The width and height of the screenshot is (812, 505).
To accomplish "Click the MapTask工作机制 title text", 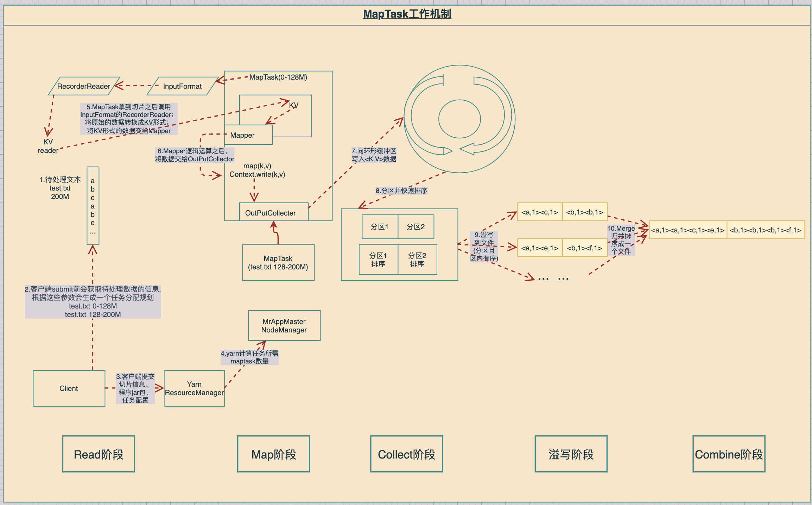I will pyautogui.click(x=407, y=14).
